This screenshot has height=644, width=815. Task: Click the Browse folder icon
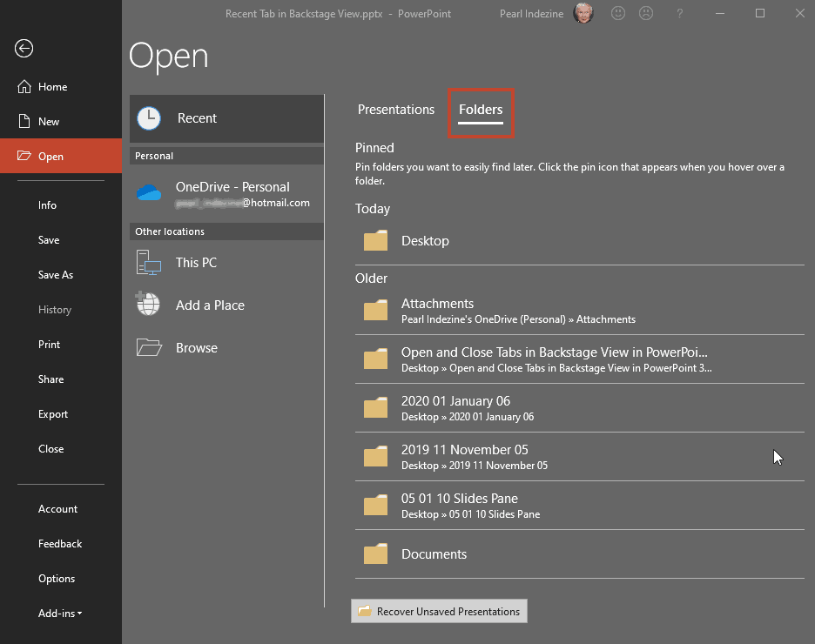(x=148, y=346)
